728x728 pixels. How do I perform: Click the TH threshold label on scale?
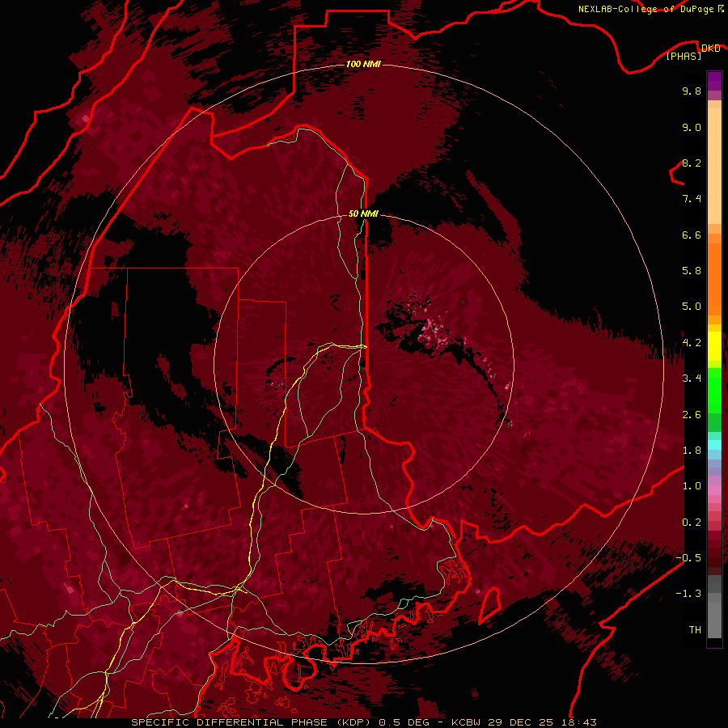coord(695,630)
